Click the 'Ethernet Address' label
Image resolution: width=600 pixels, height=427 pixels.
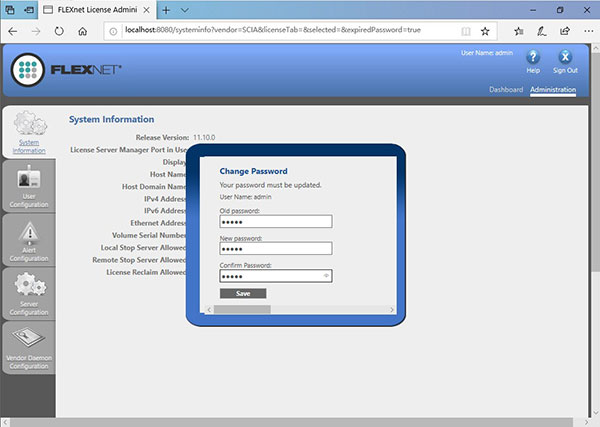(x=158, y=223)
